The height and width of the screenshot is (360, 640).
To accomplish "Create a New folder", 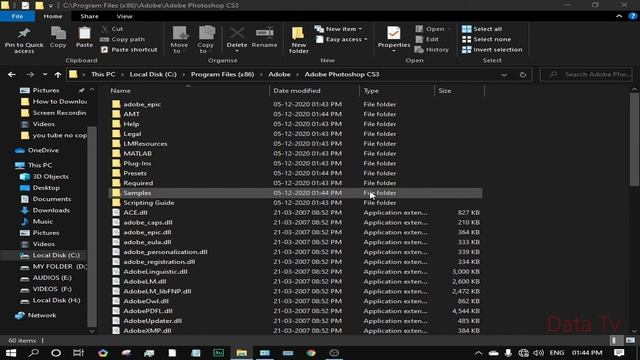I will click(299, 40).
